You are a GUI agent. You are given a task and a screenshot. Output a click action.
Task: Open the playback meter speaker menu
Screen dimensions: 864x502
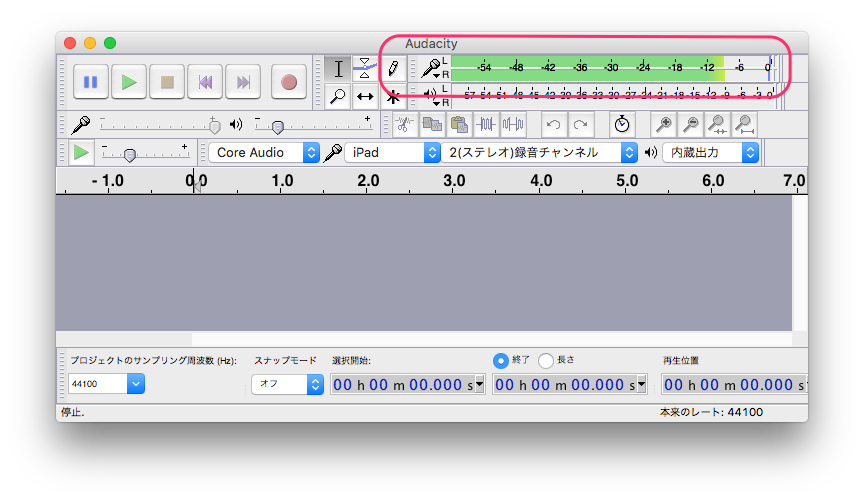click(431, 96)
